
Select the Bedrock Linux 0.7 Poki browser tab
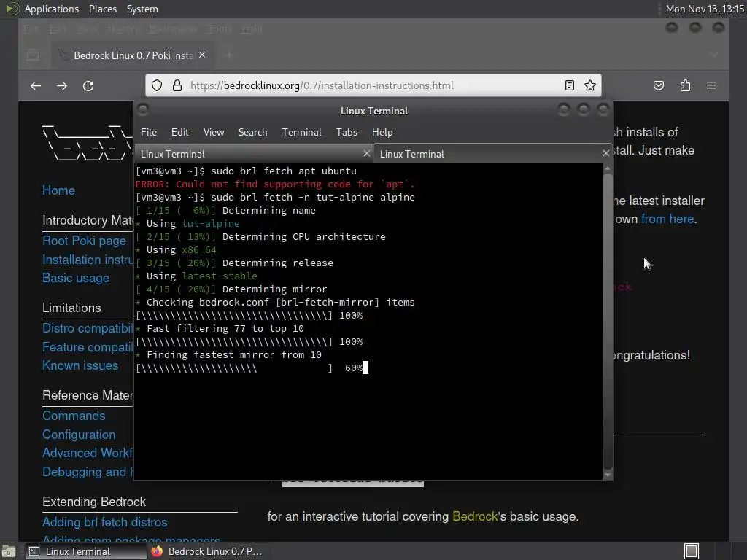point(132,55)
